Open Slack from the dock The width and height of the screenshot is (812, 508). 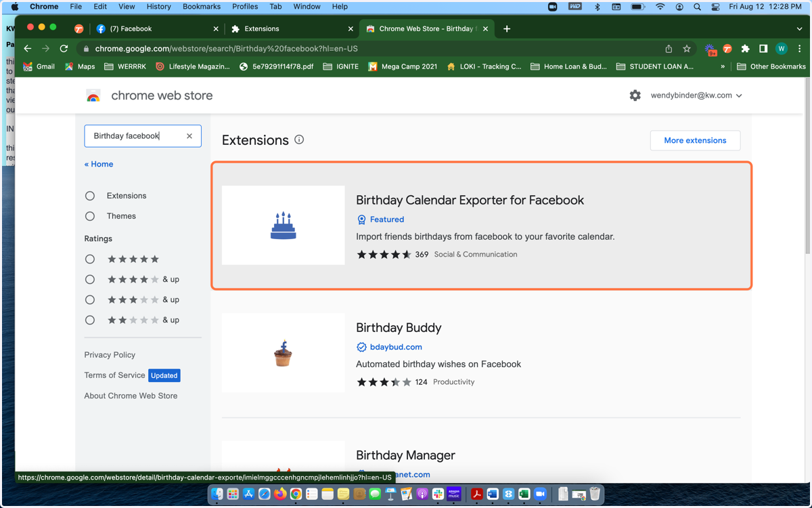(x=438, y=494)
